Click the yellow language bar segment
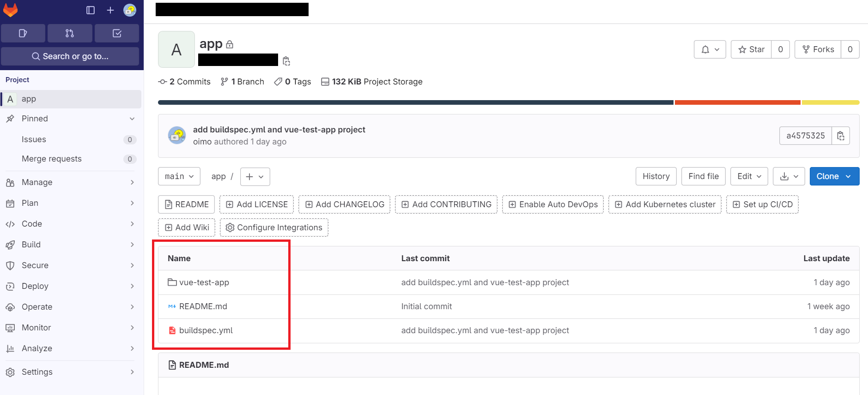This screenshot has height=395, width=868. tap(831, 102)
